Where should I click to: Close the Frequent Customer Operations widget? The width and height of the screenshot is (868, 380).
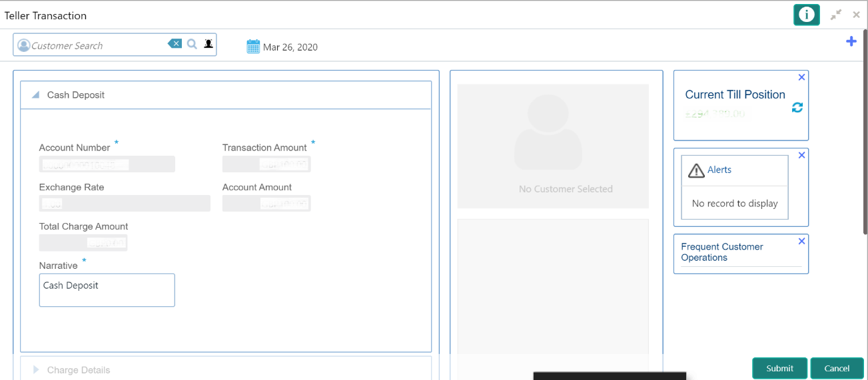point(801,241)
